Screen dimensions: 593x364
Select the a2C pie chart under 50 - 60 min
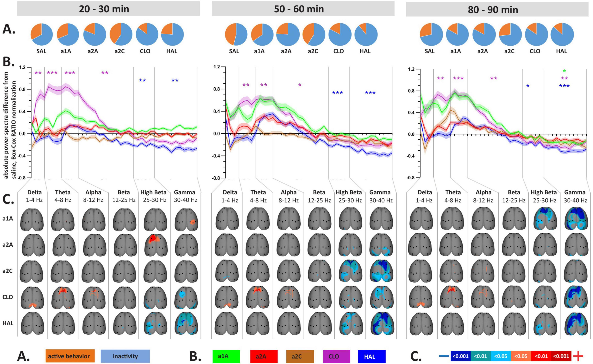(314, 34)
